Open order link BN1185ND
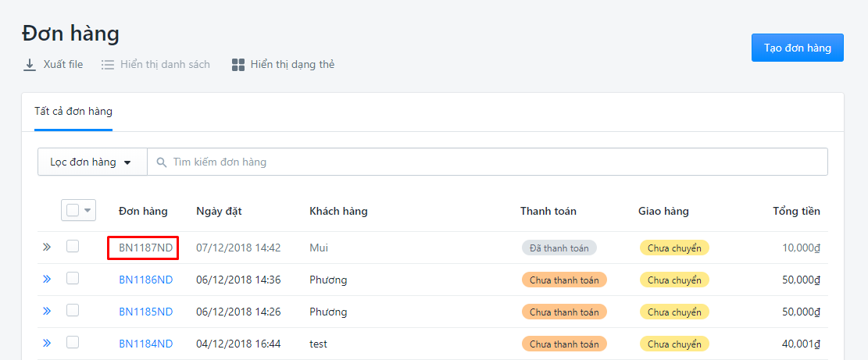 click(145, 312)
